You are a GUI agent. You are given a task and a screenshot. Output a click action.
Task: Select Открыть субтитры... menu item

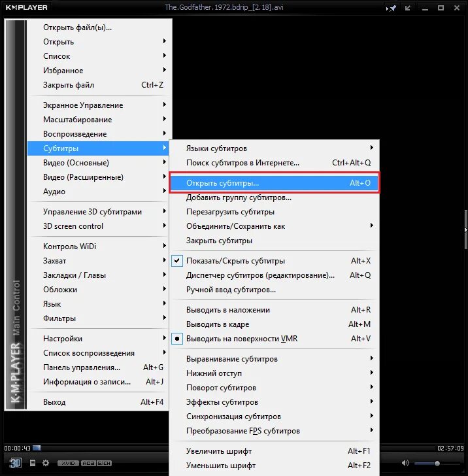(274, 183)
